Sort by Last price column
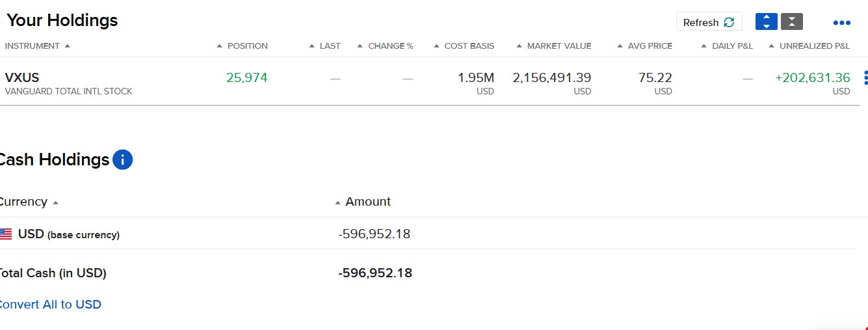 click(x=329, y=46)
